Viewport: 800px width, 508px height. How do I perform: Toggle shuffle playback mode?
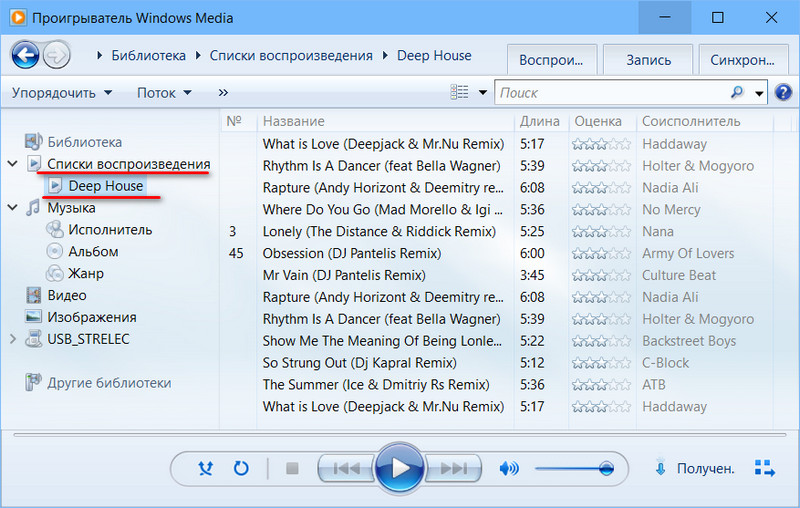click(x=206, y=468)
